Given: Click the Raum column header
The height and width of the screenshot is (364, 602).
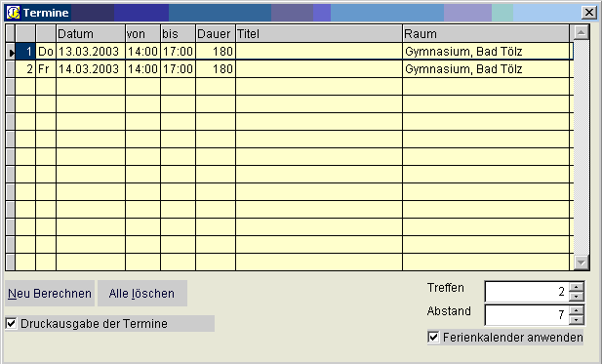Looking at the screenshot, I should pyautogui.click(x=486, y=34).
